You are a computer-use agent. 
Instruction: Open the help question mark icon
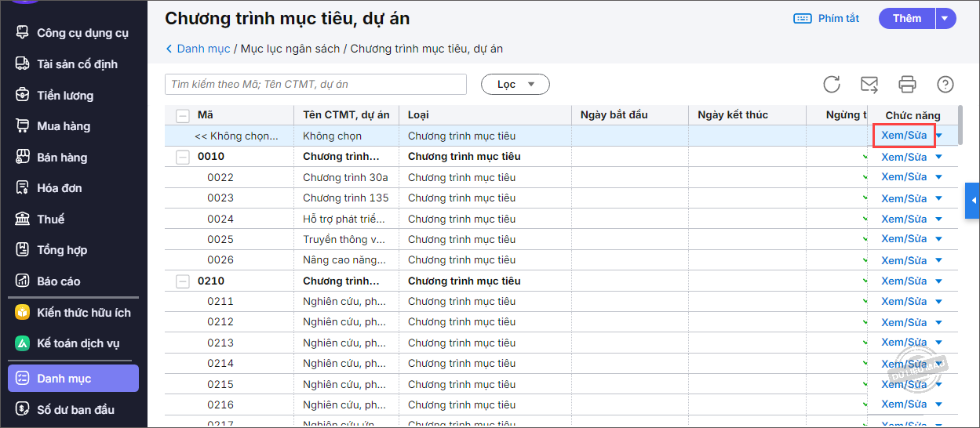point(945,85)
